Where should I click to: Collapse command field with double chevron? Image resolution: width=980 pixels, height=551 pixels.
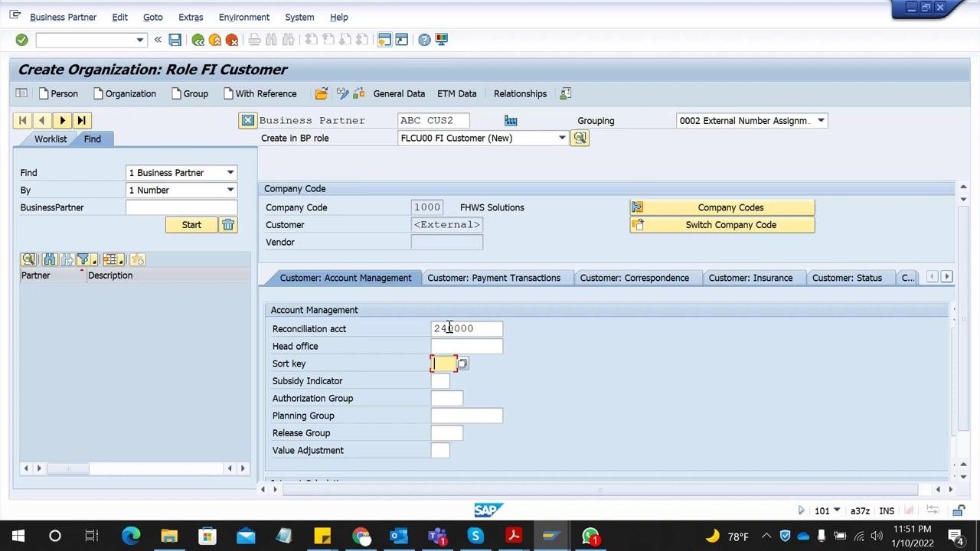158,40
